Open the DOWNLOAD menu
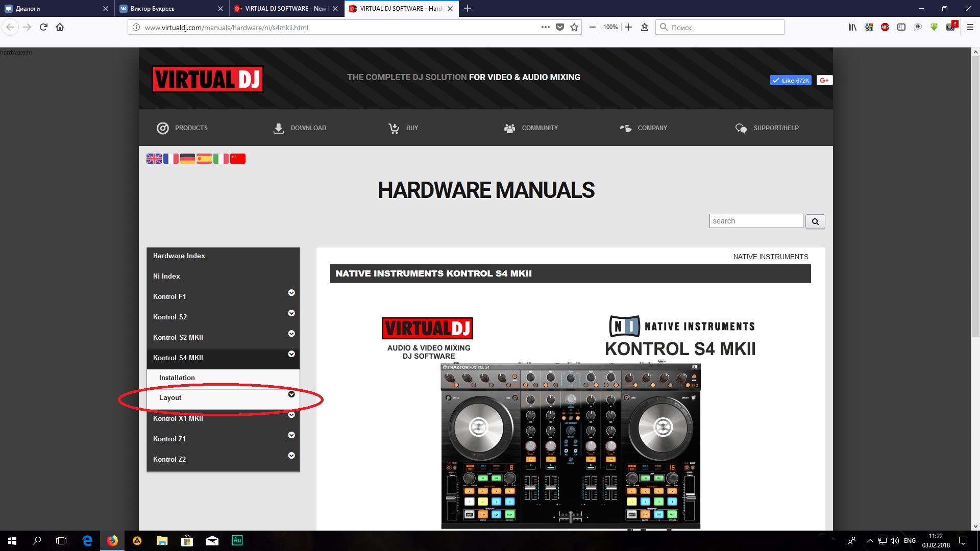 [300, 128]
